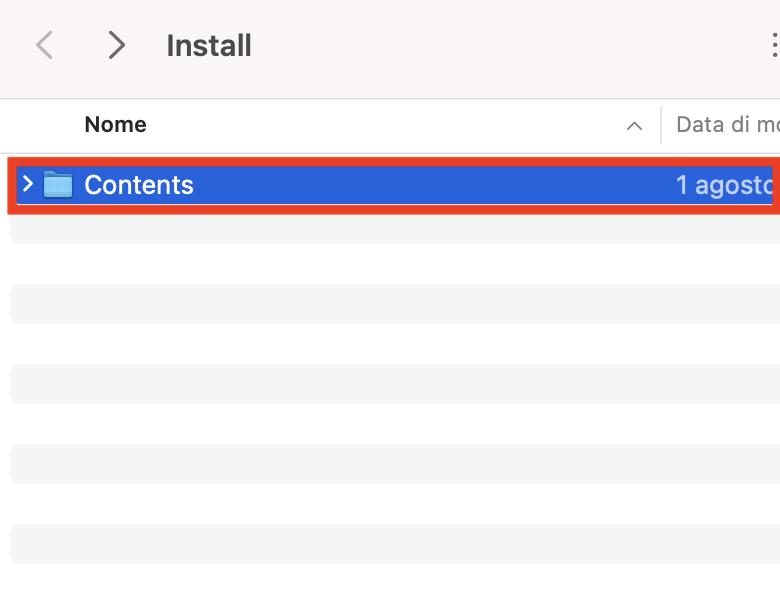The image size is (780, 592).
Task: Click the last gray row at list bottom
Action: click(395, 544)
